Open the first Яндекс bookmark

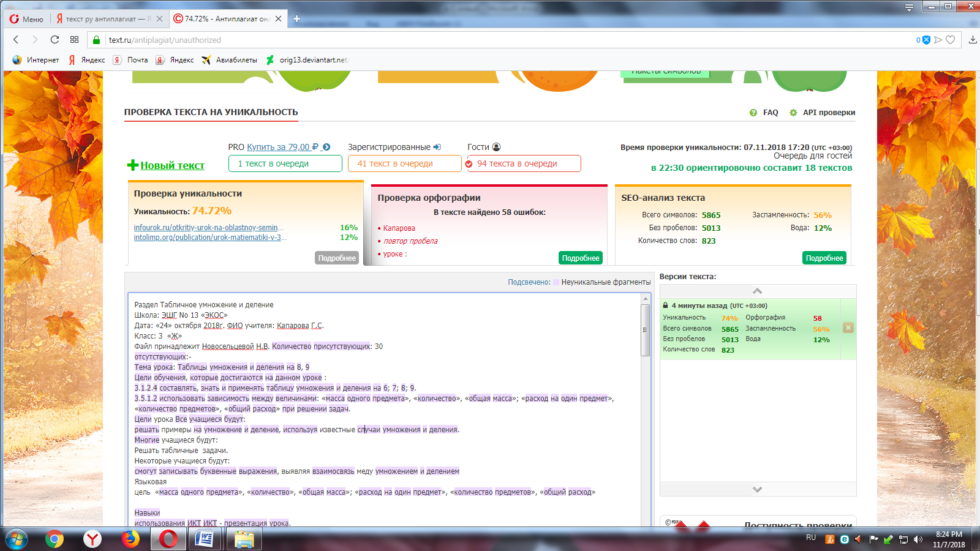pos(86,60)
